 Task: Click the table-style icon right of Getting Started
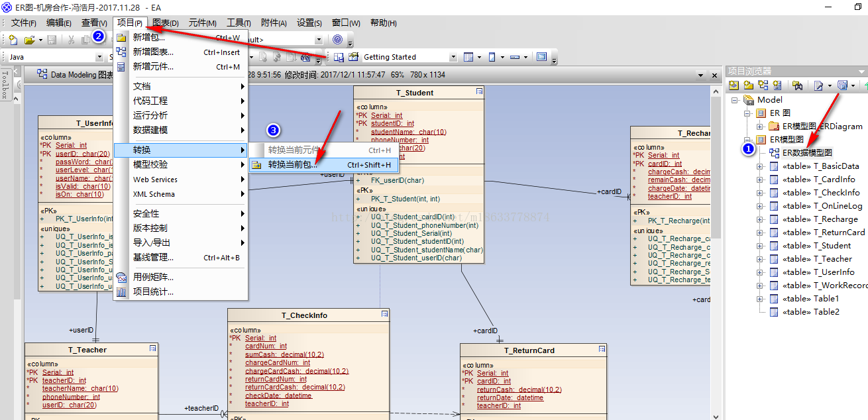click(468, 57)
